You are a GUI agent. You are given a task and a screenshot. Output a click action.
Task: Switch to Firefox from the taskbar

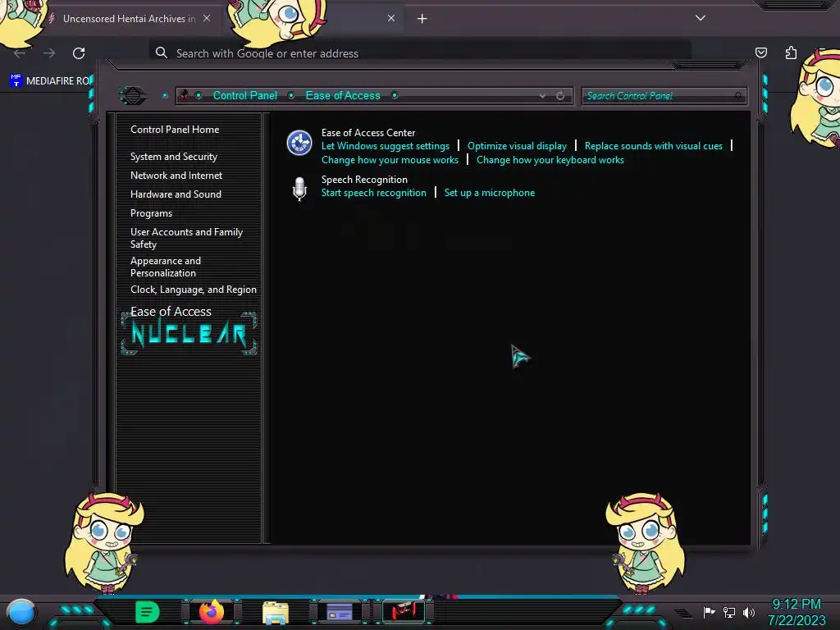pyautogui.click(x=212, y=612)
